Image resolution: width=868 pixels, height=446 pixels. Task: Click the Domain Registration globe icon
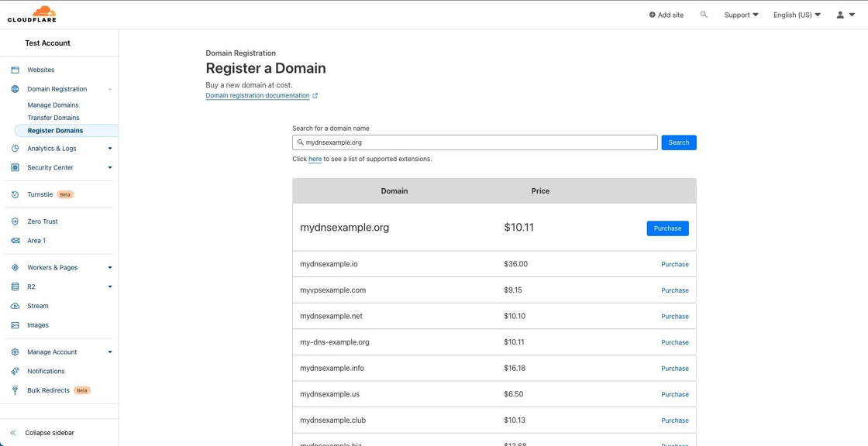(15, 89)
